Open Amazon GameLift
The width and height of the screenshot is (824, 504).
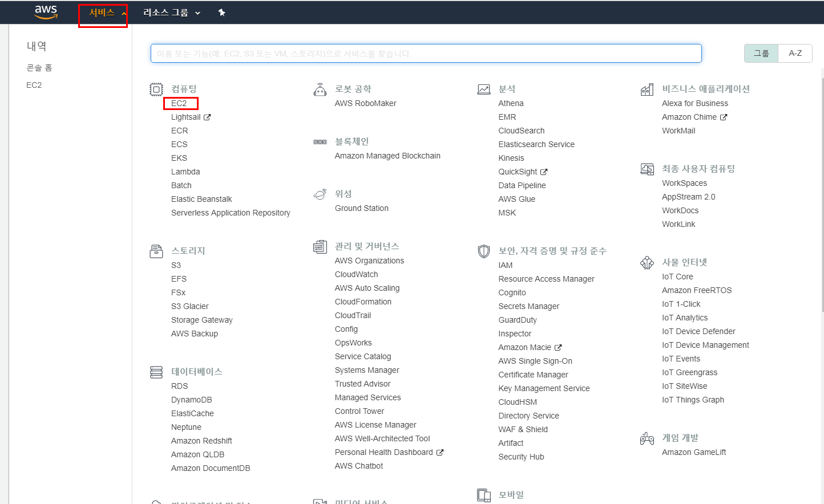[694, 452]
